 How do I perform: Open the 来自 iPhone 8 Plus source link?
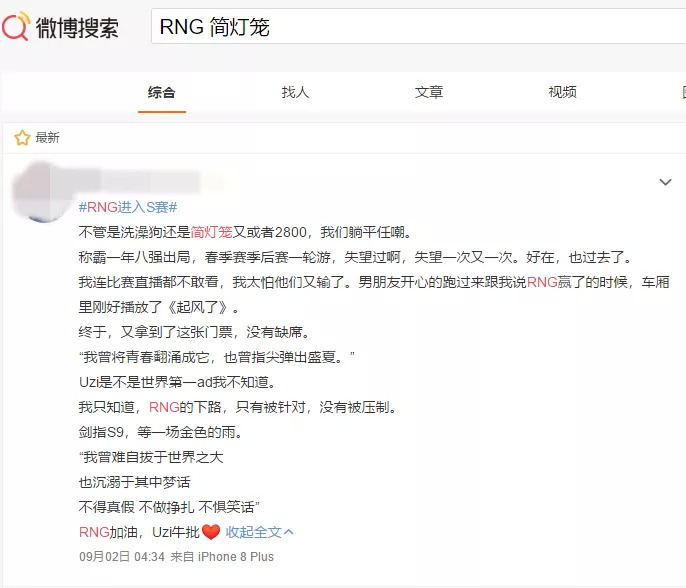222,557
